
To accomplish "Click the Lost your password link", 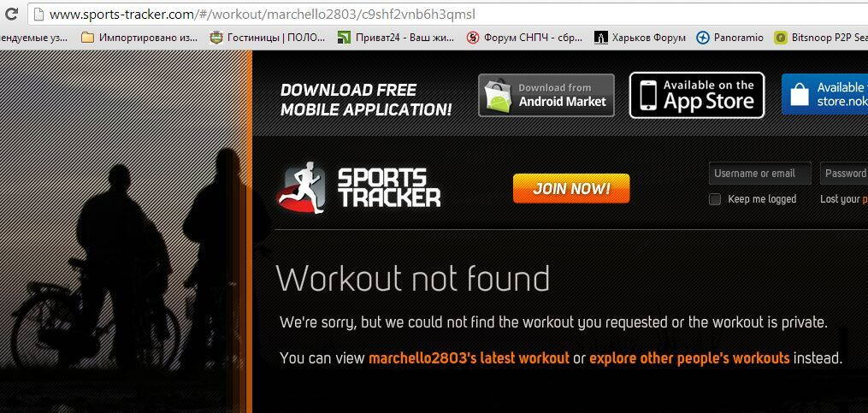I will tap(844, 199).
